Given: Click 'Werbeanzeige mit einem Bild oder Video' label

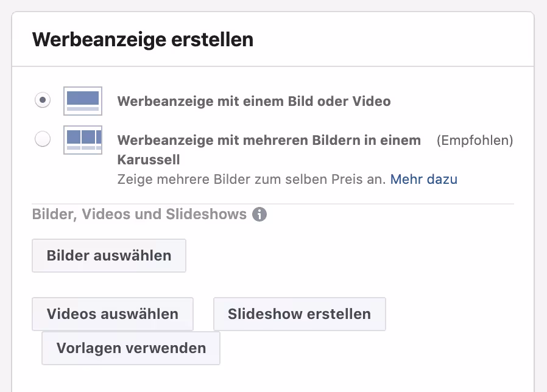Looking at the screenshot, I should point(254,101).
